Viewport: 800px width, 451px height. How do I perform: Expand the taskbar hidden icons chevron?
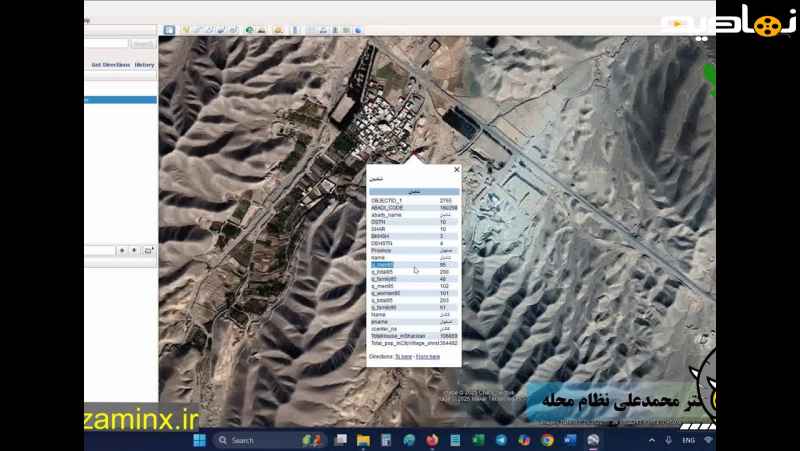651,440
